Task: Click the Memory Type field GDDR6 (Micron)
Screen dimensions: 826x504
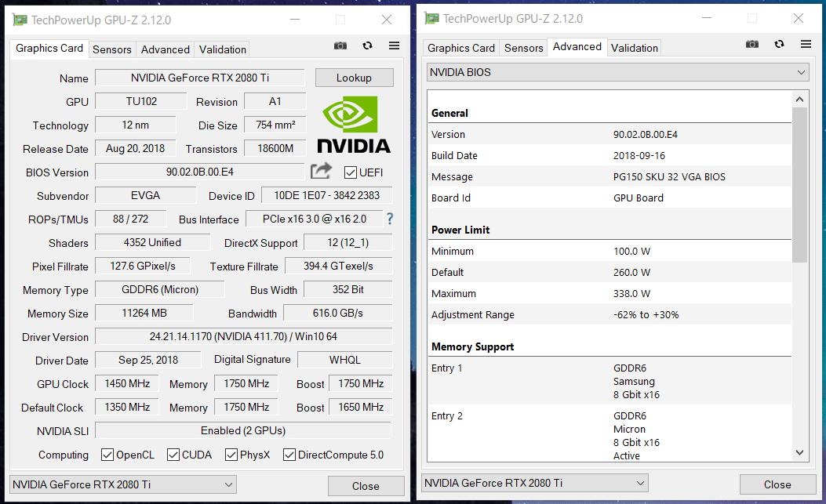Action: point(160,289)
